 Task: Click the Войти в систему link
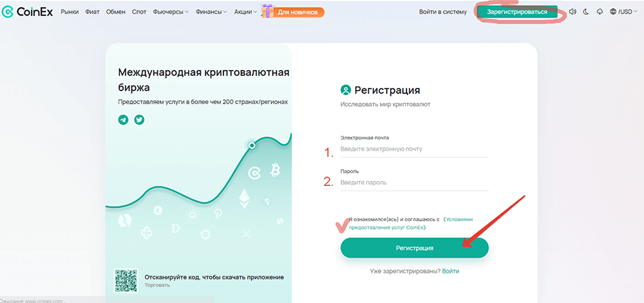pyautogui.click(x=443, y=12)
